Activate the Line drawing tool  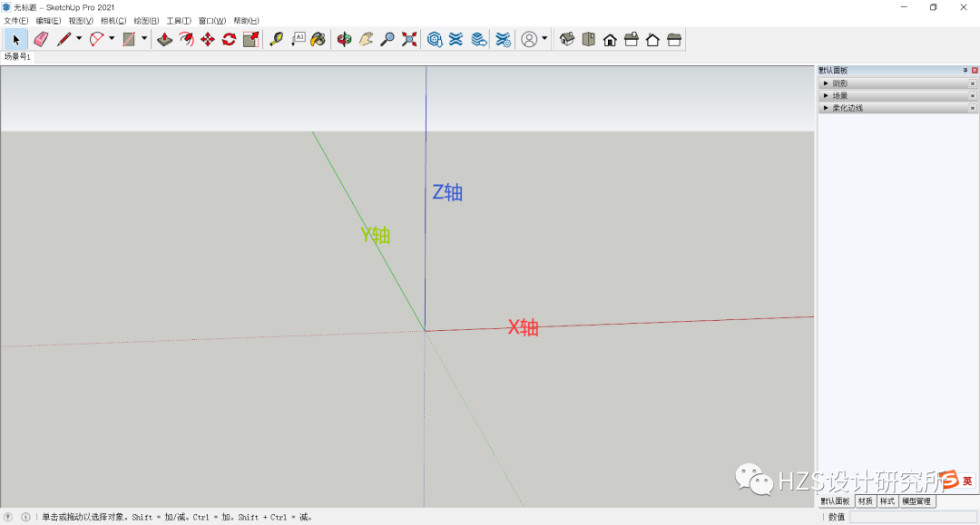[x=62, y=39]
